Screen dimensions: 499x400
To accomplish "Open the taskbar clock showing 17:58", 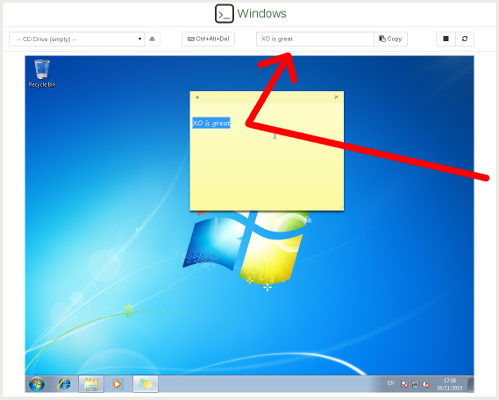I will (450, 384).
